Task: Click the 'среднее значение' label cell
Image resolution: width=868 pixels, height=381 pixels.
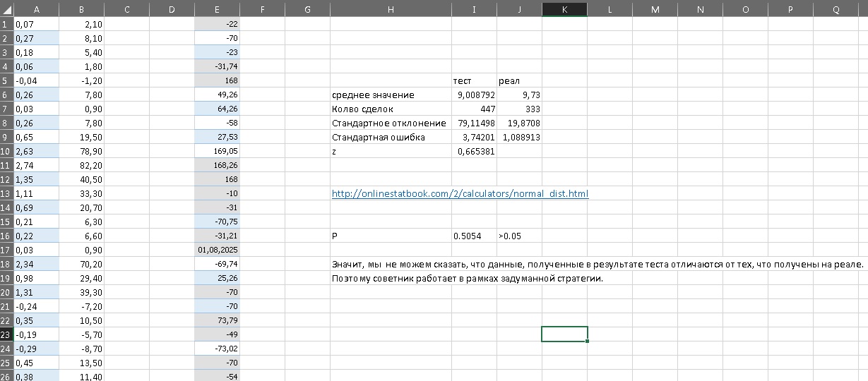Action: pos(391,95)
